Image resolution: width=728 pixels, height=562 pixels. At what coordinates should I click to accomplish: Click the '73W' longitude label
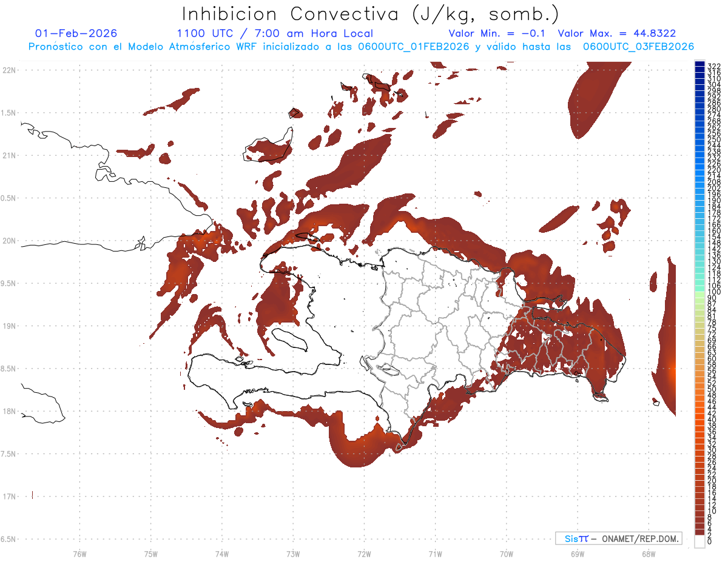point(293,553)
